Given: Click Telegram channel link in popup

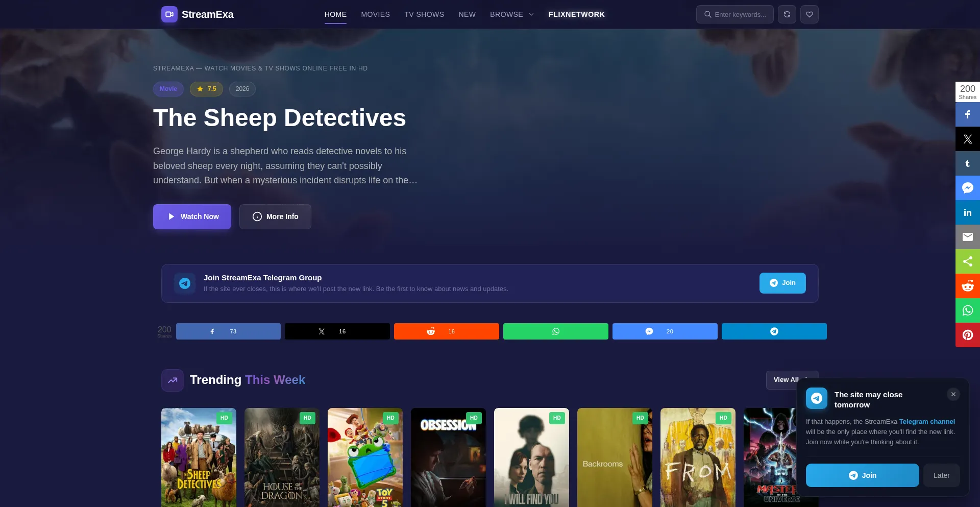Looking at the screenshot, I should [x=927, y=422].
